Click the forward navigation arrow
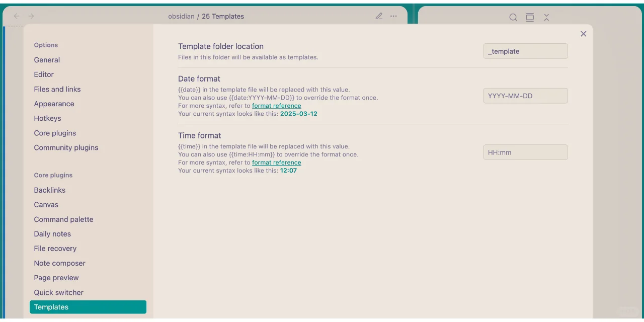Image resolution: width=644 pixels, height=322 pixels. click(31, 16)
